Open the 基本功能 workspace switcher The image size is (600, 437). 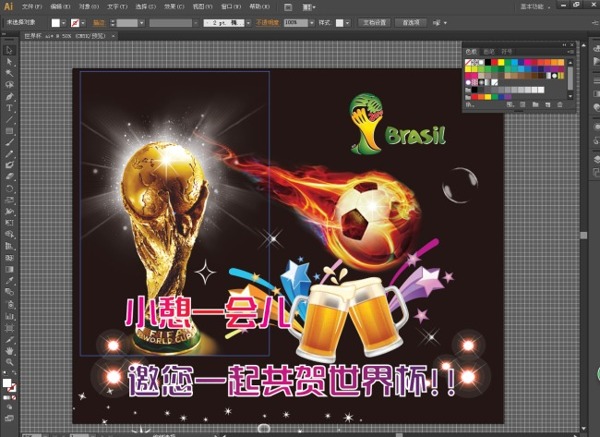tap(535, 7)
